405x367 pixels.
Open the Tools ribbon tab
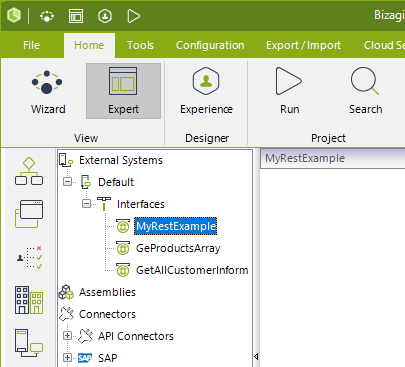[x=140, y=45]
